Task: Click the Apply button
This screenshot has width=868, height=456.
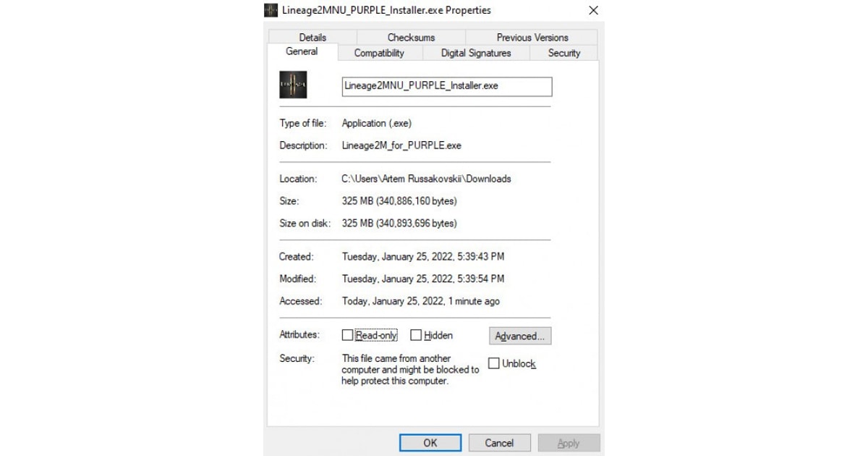Action: click(x=569, y=443)
